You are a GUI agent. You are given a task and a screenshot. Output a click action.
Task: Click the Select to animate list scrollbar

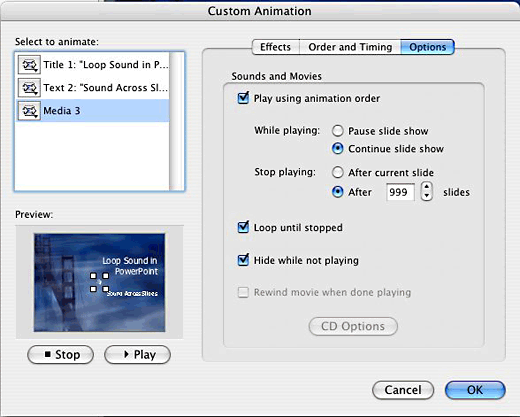pos(177,121)
